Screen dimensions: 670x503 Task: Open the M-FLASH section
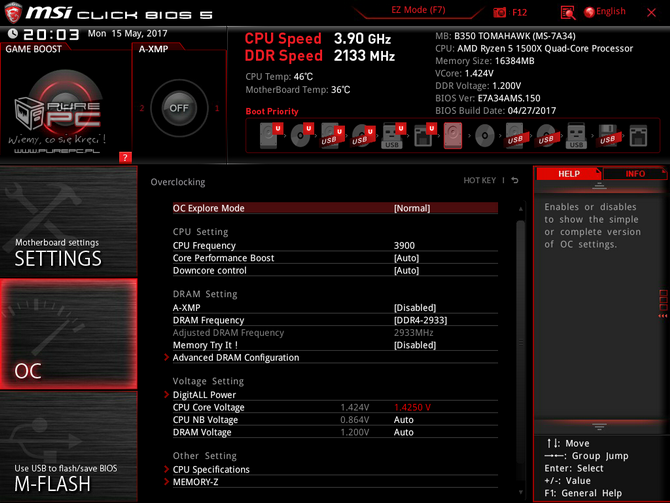(68, 447)
